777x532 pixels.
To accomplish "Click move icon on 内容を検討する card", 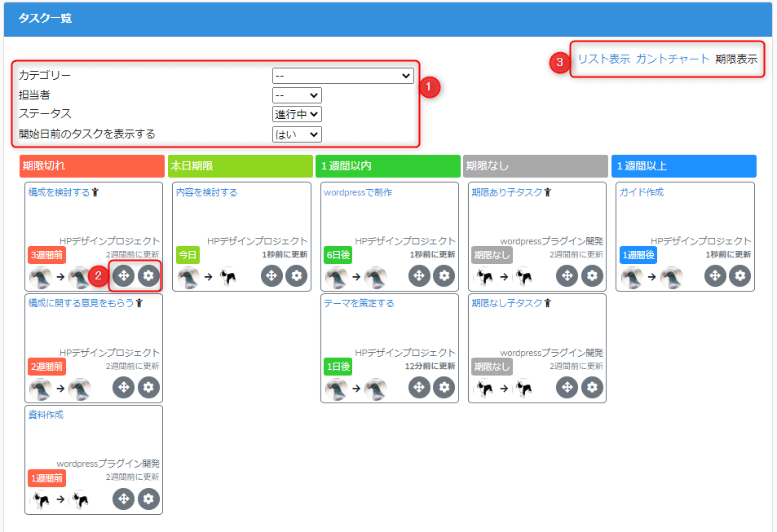I will click(272, 275).
